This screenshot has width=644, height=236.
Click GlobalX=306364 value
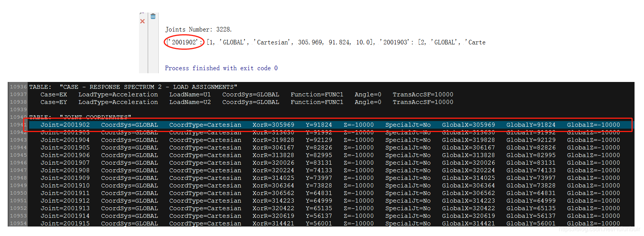468,186
